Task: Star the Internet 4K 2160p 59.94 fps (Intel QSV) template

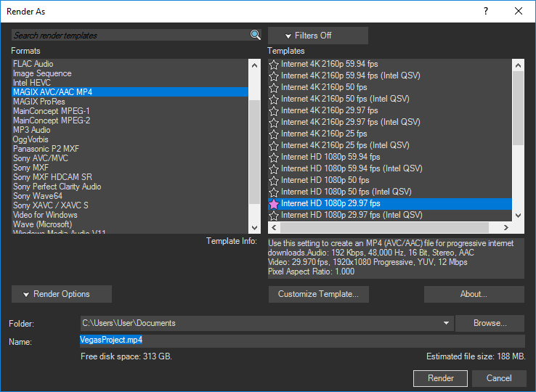Action: click(274, 76)
